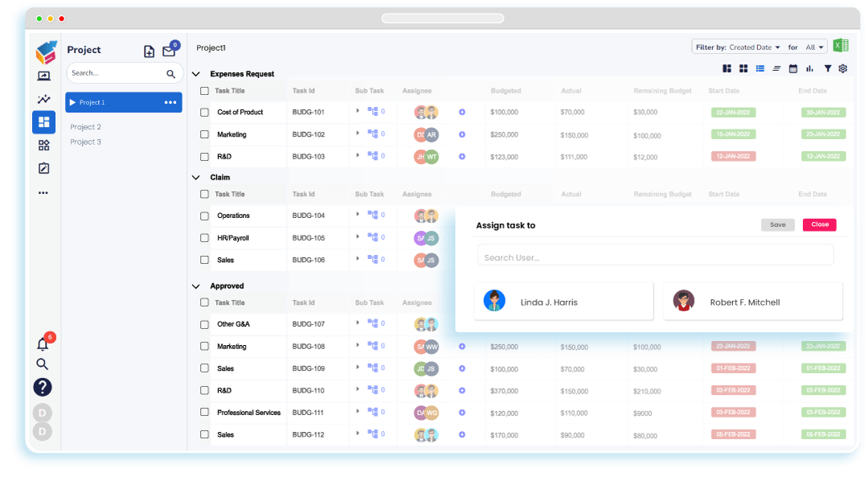Screen dimensions: 868x481
Task: Select Linda J. Harris as assignee
Action: tap(563, 301)
